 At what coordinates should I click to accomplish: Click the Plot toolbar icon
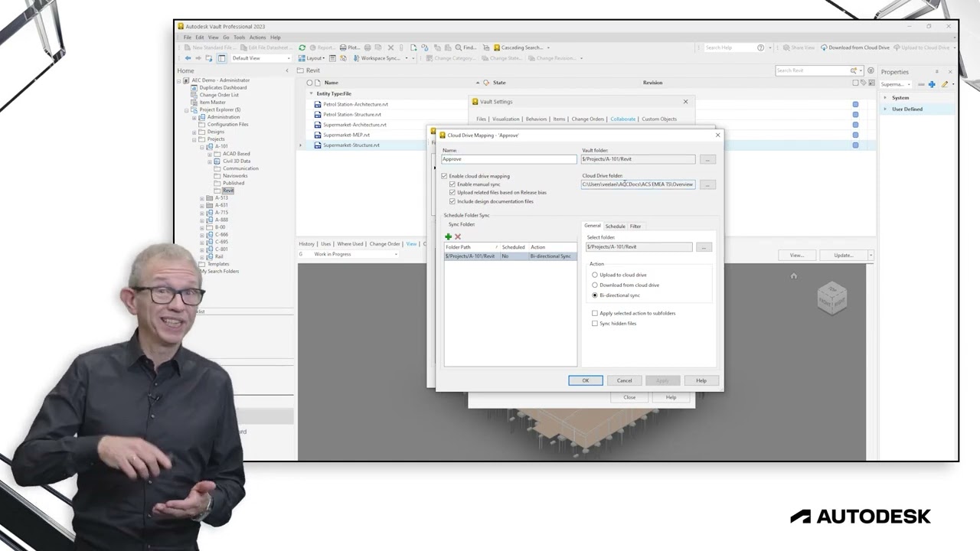pyautogui.click(x=349, y=47)
